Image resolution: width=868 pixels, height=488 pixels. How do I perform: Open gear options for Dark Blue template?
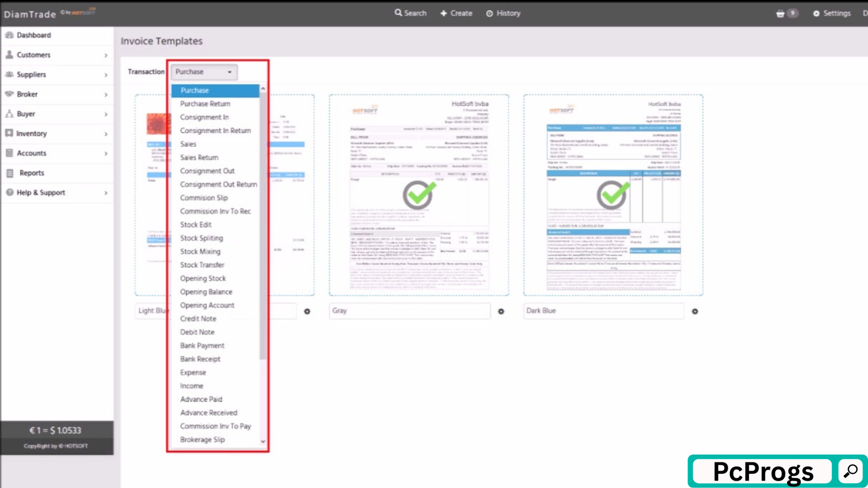(x=695, y=311)
